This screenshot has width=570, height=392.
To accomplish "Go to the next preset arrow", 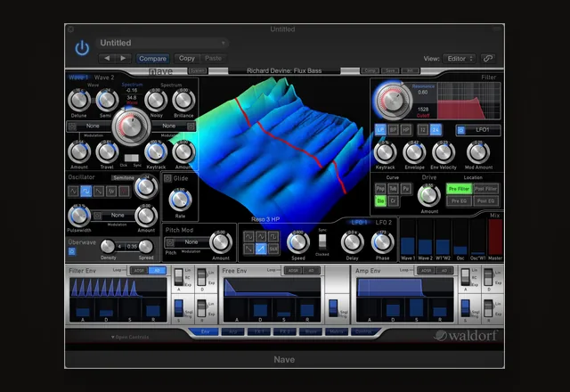I will (123, 58).
